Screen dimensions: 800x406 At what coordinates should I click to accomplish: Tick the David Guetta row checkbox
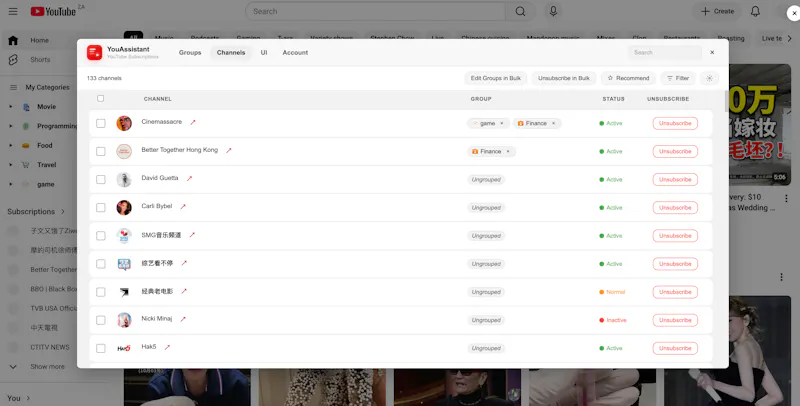101,180
